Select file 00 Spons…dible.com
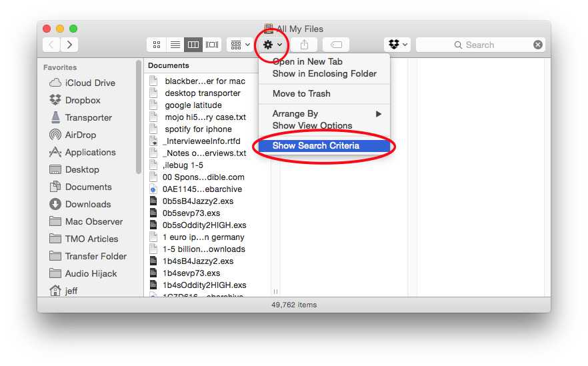The height and width of the screenshot is (366, 588). [197, 177]
